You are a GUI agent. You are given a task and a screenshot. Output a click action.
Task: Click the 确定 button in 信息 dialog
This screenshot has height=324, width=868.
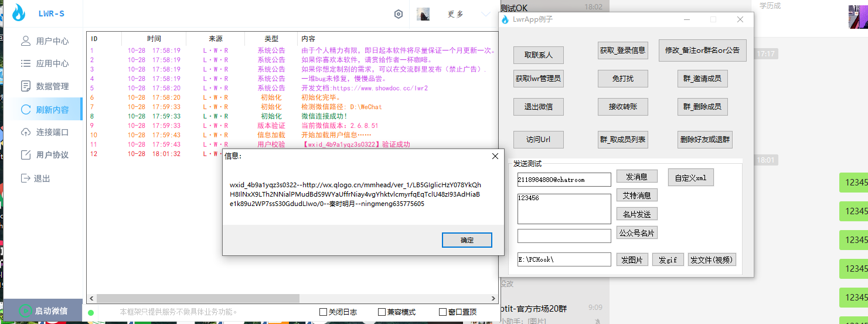[x=467, y=240]
